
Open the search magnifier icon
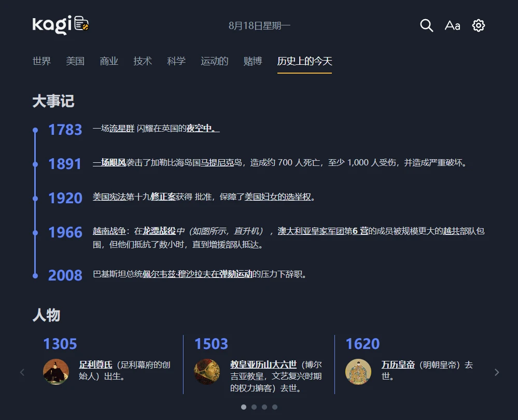pos(426,25)
